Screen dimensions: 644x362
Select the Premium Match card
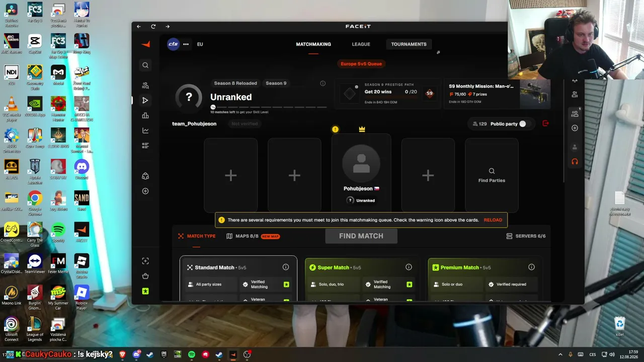[x=485, y=279]
